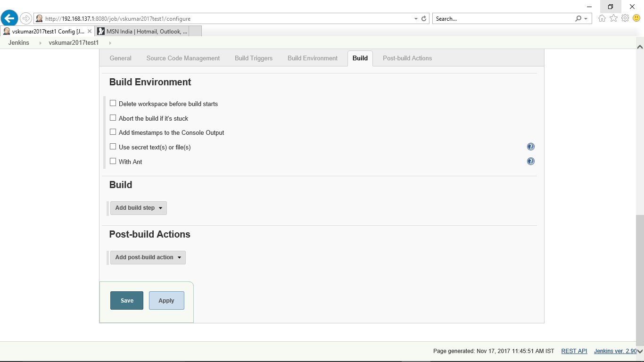Enable Delete workspace before build starts
The image size is (644, 362).
(113, 103)
